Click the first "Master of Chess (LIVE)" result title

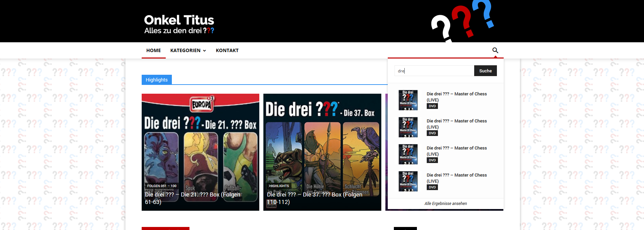point(457,97)
